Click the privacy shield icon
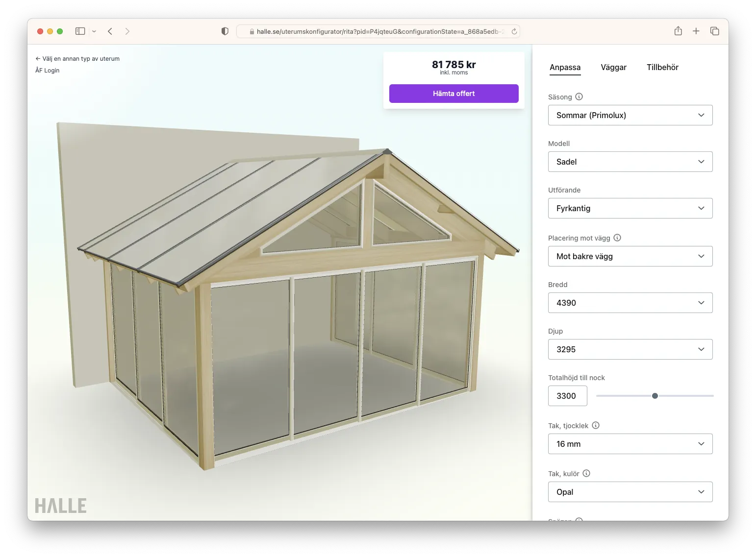 coord(225,31)
